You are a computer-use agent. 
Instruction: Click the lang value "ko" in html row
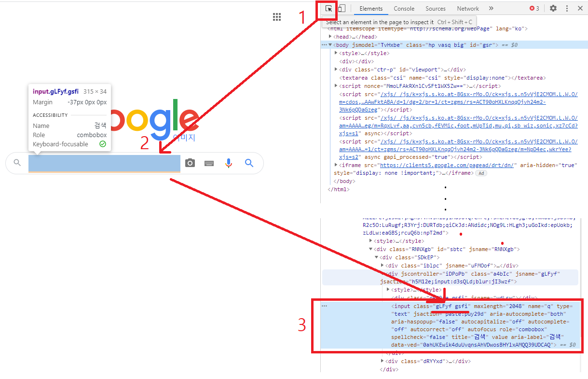click(518, 28)
